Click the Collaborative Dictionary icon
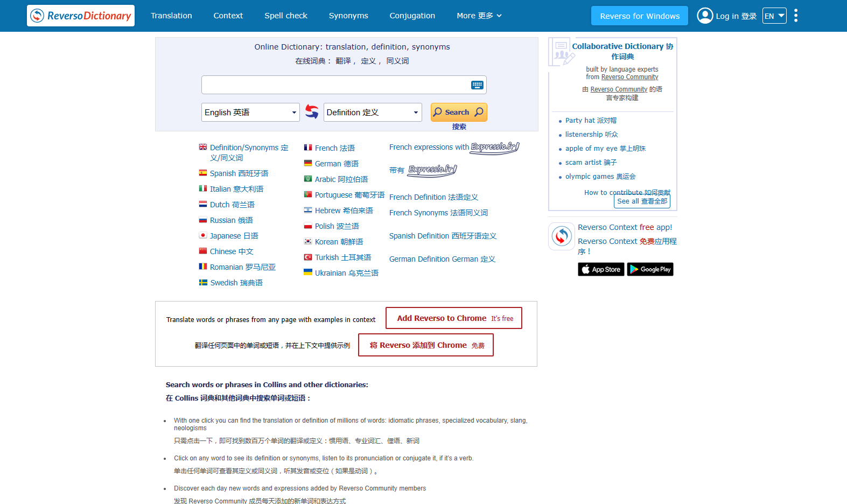The width and height of the screenshot is (847, 504). pos(562,53)
